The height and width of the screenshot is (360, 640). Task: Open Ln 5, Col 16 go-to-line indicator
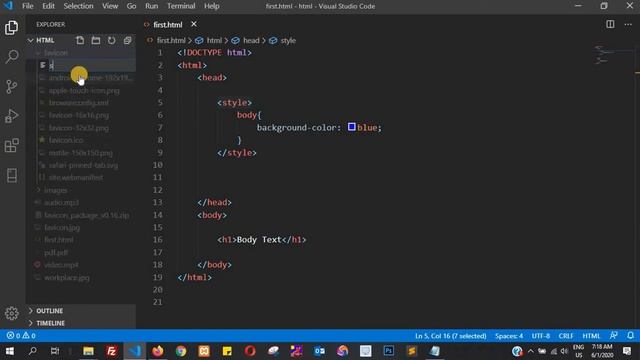451,336
